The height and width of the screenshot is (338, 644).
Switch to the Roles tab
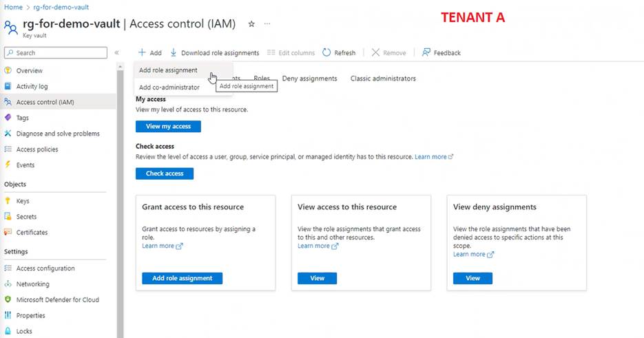click(x=262, y=78)
